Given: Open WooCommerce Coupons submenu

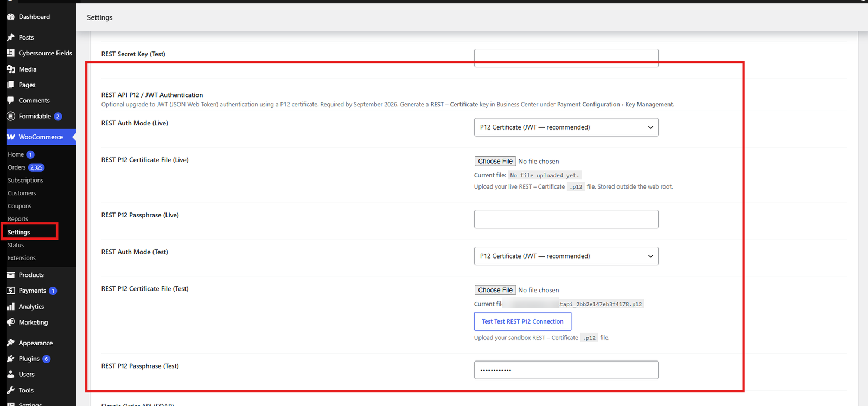Looking at the screenshot, I should [x=20, y=207].
